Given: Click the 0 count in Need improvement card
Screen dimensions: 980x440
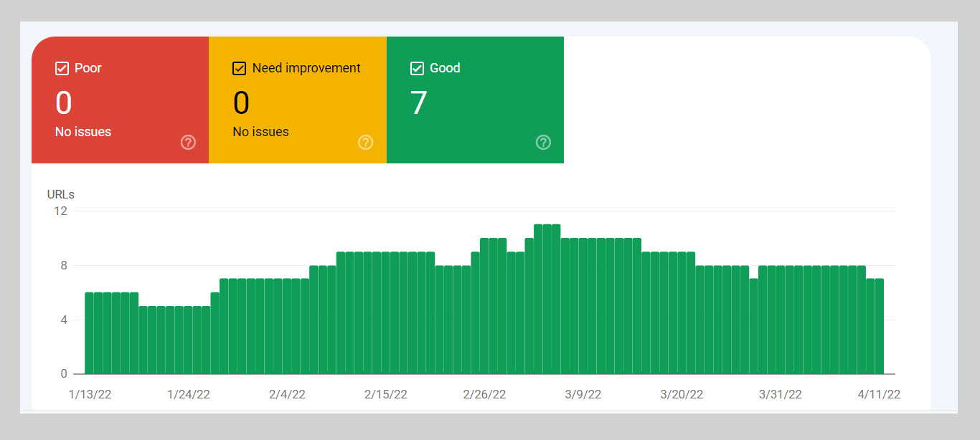Looking at the screenshot, I should (x=241, y=103).
